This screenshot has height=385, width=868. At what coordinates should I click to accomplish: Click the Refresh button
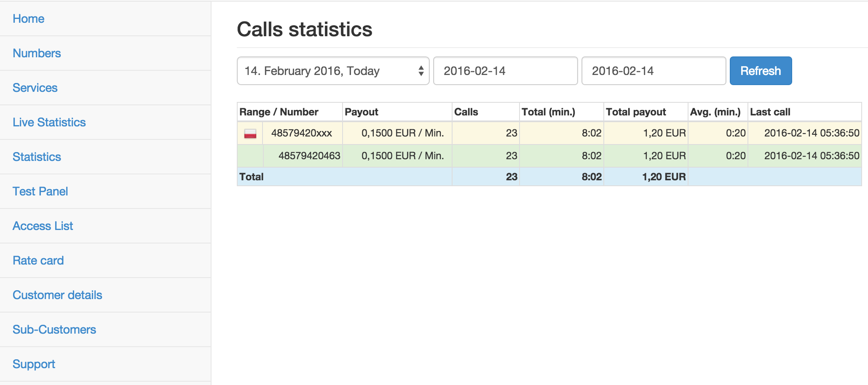click(761, 71)
